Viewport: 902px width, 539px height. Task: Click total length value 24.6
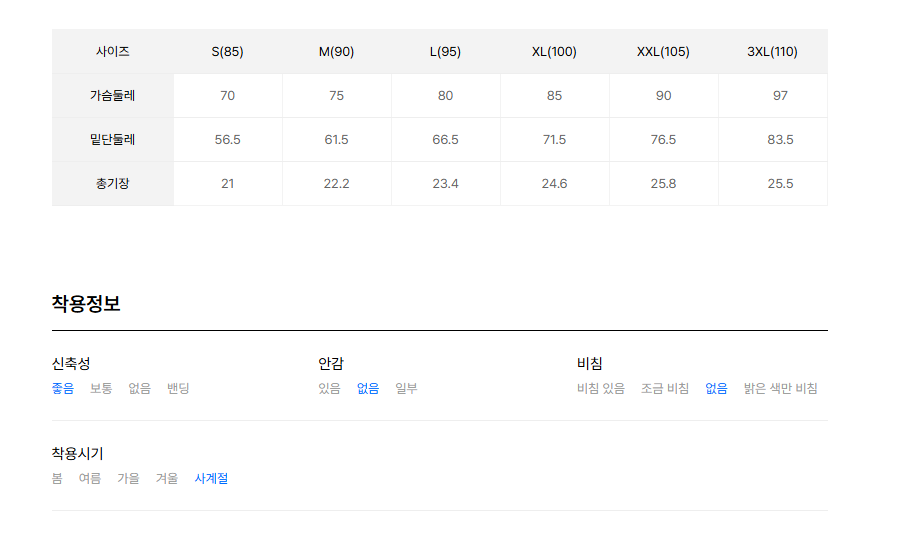click(x=555, y=184)
